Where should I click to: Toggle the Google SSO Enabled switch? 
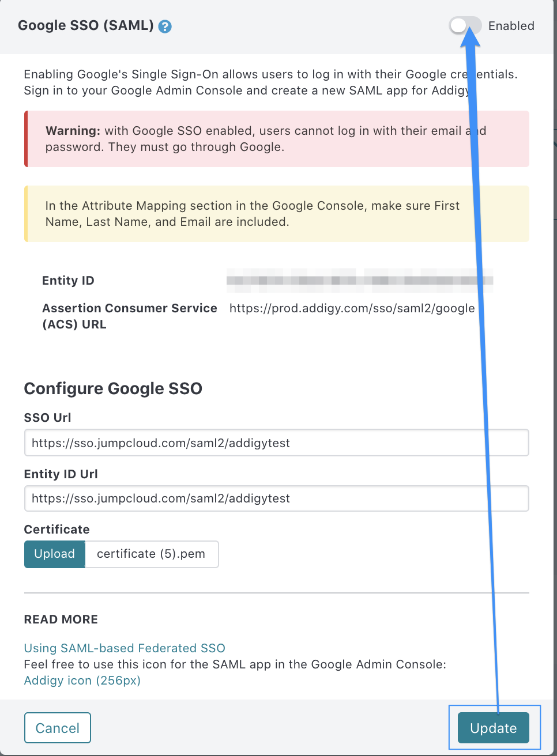coord(465,25)
